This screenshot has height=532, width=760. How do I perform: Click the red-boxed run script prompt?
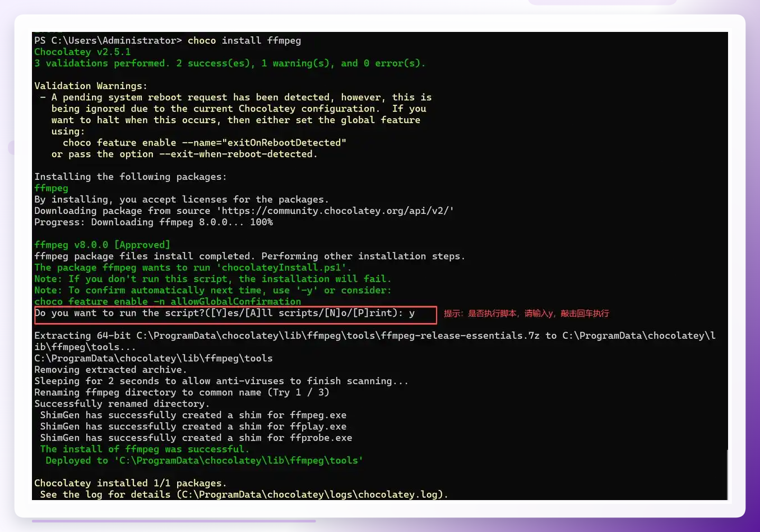[x=235, y=315]
